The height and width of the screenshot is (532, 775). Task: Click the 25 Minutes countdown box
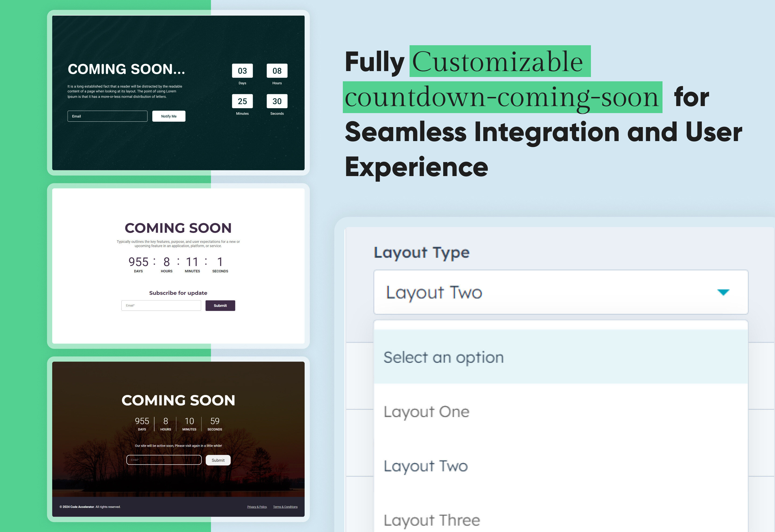coord(242,101)
